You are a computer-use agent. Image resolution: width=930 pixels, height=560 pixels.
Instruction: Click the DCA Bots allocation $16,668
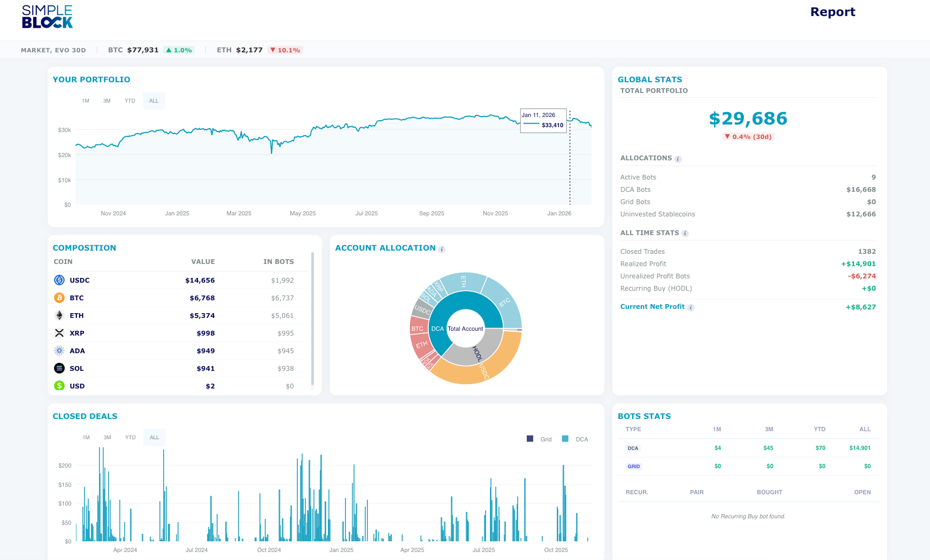coord(861,190)
